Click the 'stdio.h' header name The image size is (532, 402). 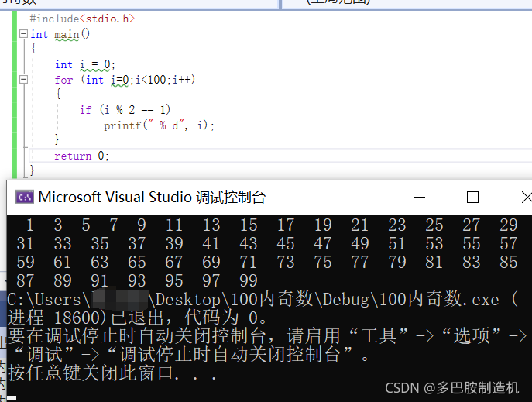[107, 19]
